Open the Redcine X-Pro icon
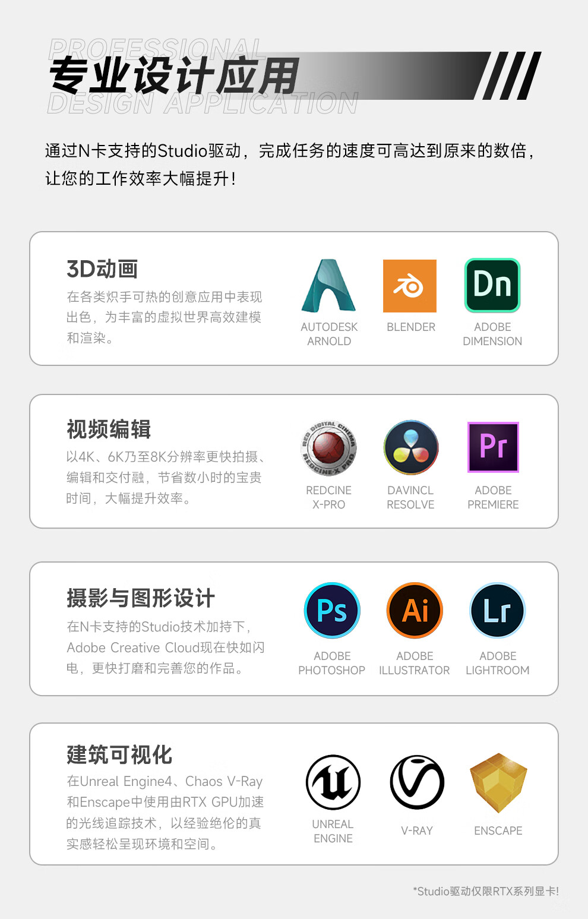588x919 pixels. pyautogui.click(x=328, y=448)
